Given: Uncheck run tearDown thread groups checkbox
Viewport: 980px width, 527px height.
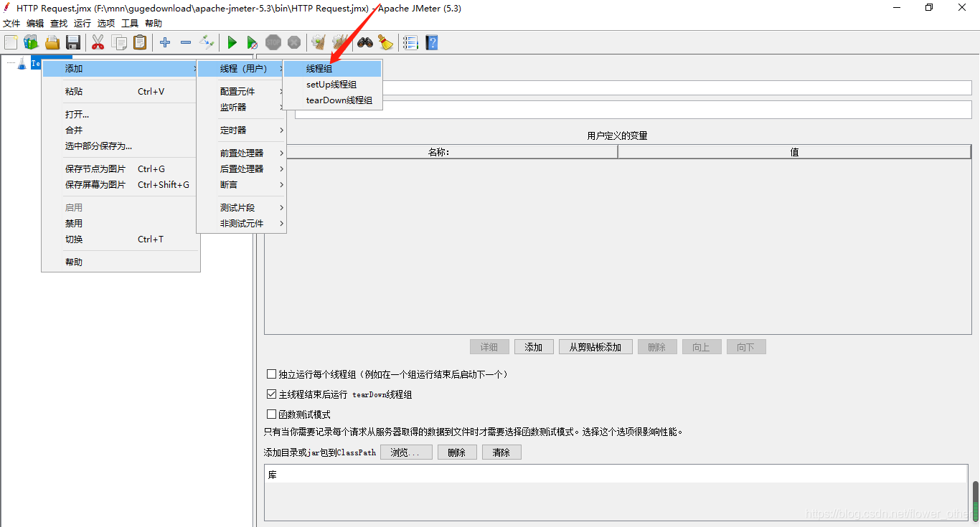Looking at the screenshot, I should [x=271, y=394].
